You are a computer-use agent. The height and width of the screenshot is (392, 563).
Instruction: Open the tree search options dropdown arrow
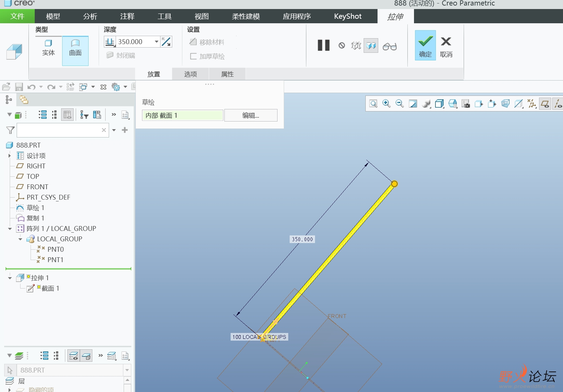point(114,130)
